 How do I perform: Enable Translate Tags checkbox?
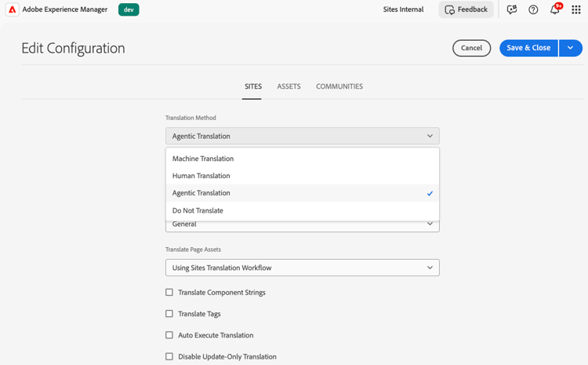point(169,313)
